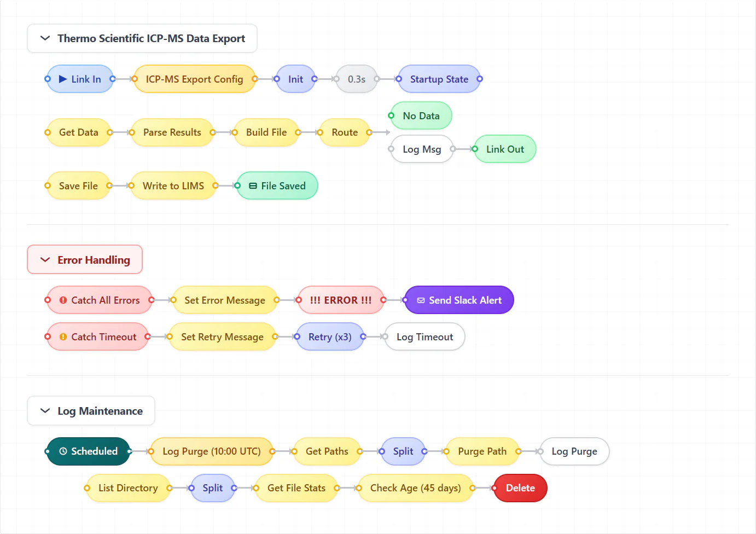
Task: Select the Startup State node
Action: point(439,79)
